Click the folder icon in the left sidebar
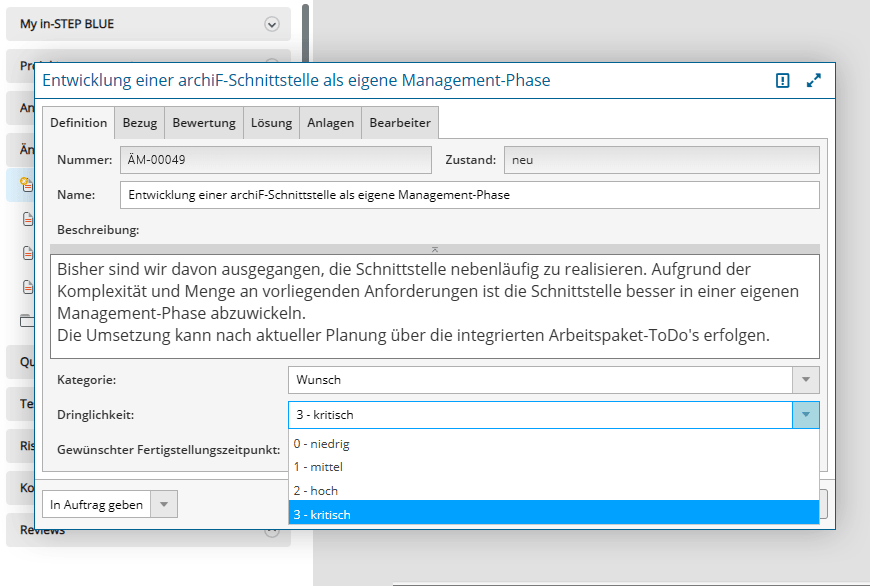This screenshot has width=870, height=586. coord(27,321)
